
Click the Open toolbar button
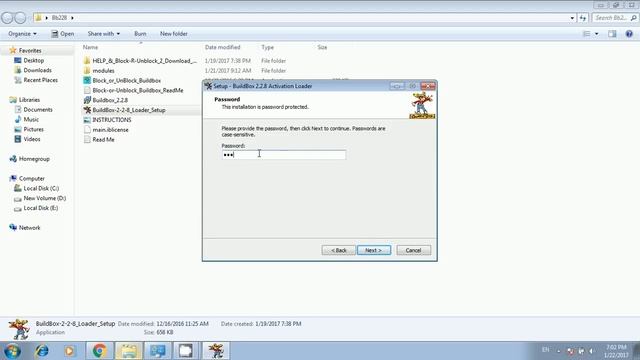pyautogui.click(x=62, y=34)
